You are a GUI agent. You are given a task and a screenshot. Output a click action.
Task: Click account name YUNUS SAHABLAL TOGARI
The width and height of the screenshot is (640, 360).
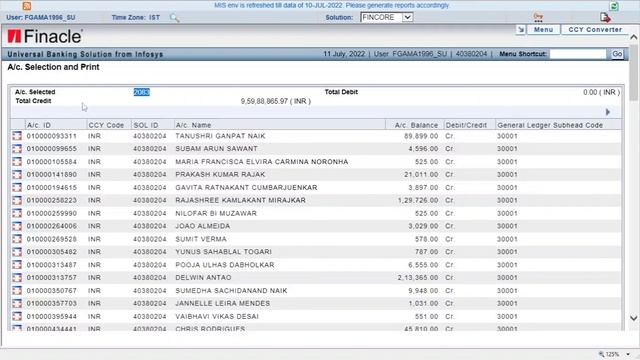click(x=223, y=252)
